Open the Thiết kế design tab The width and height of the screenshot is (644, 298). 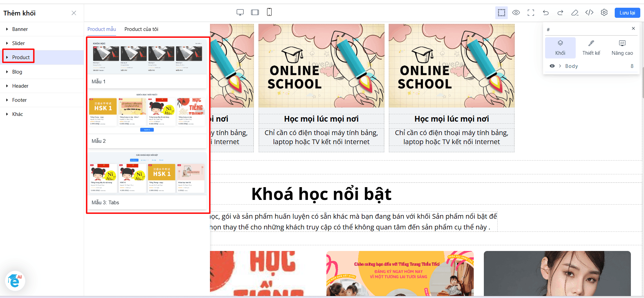tap(591, 48)
